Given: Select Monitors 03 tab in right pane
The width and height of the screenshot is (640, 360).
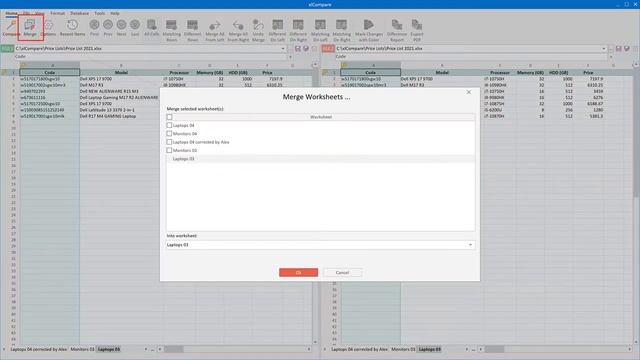Looking at the screenshot, I should click(x=403, y=349).
